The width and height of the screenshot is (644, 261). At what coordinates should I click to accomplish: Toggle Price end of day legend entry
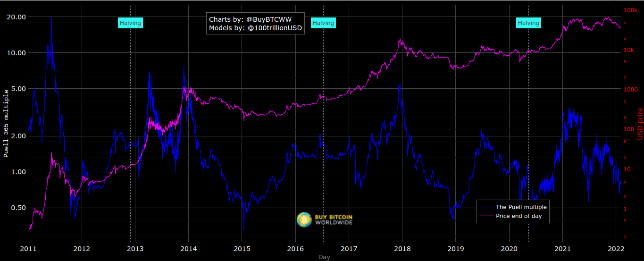[519, 216]
